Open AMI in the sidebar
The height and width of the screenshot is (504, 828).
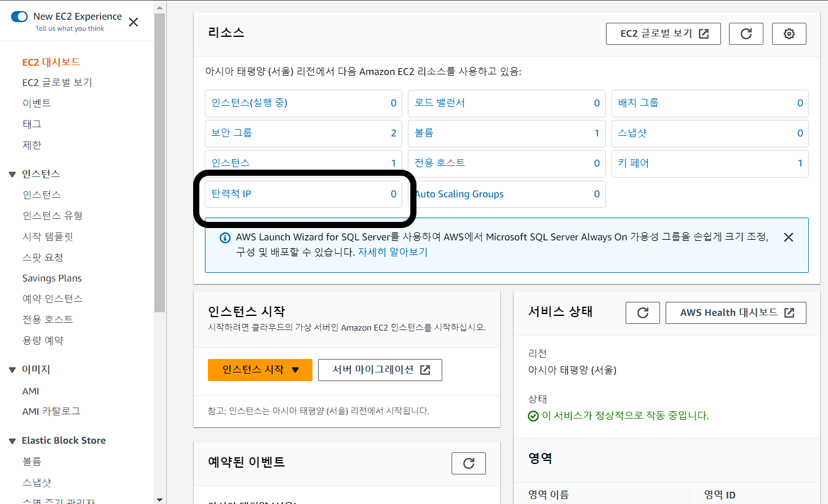pos(31,391)
